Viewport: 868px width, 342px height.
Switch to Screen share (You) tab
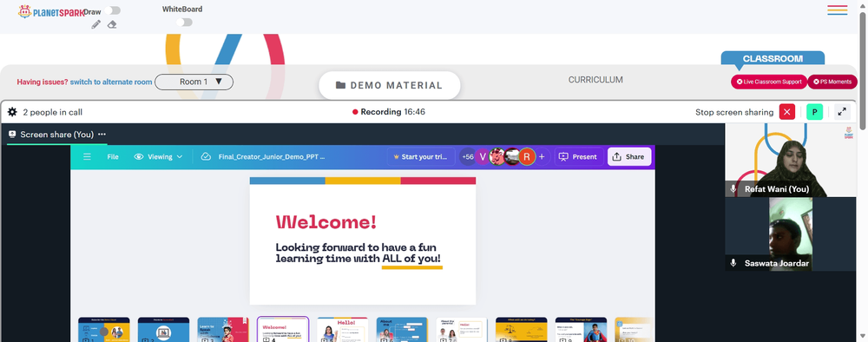(56, 135)
